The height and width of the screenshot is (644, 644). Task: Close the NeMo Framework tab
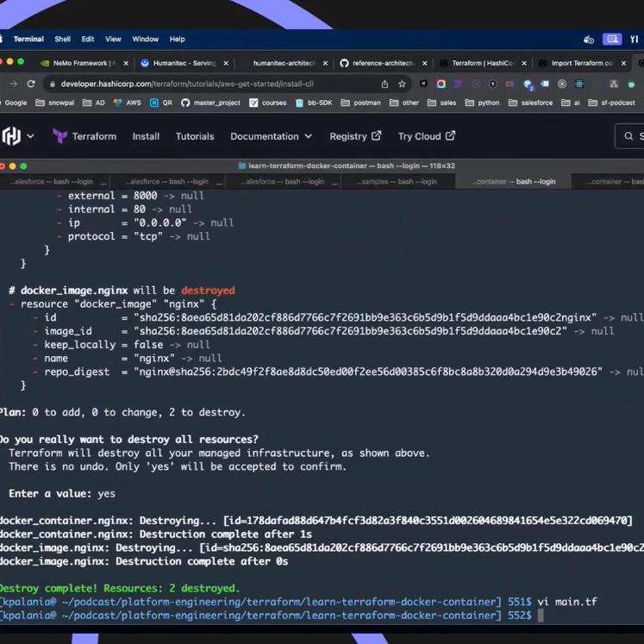pyautogui.click(x=126, y=63)
